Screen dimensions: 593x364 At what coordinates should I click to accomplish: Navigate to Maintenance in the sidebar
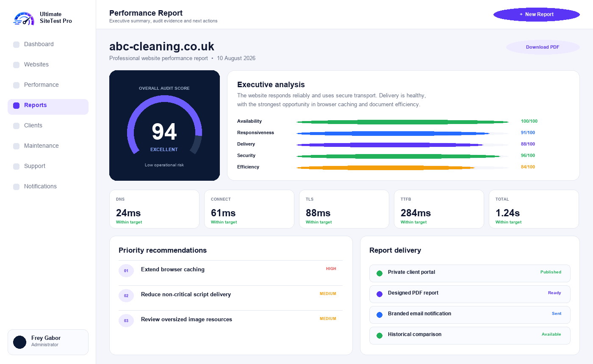click(x=48, y=146)
